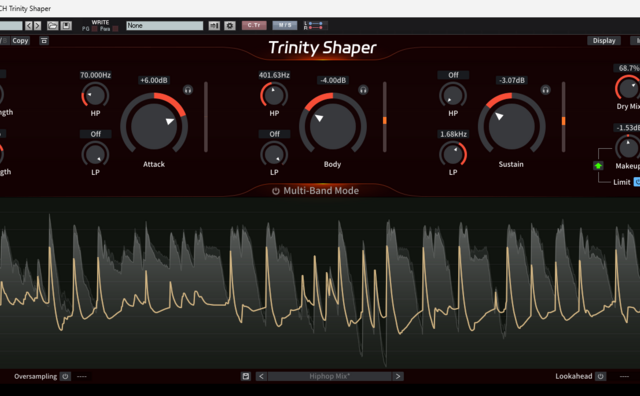The width and height of the screenshot is (640, 396).
Task: Save preset with floppy icon in host toolbar
Action: coord(66,26)
